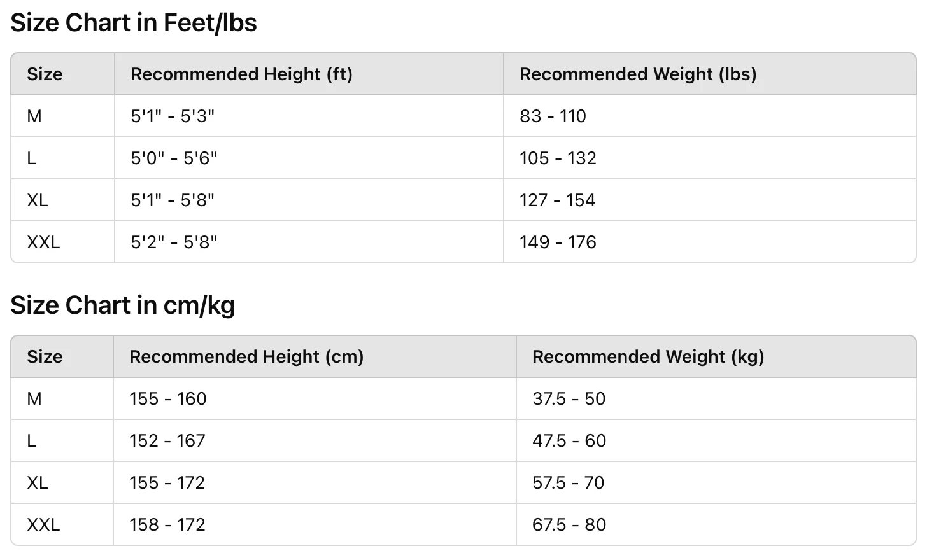The image size is (941, 560).
Task: Click the 127 - 154 weight cell
Action: (x=557, y=200)
